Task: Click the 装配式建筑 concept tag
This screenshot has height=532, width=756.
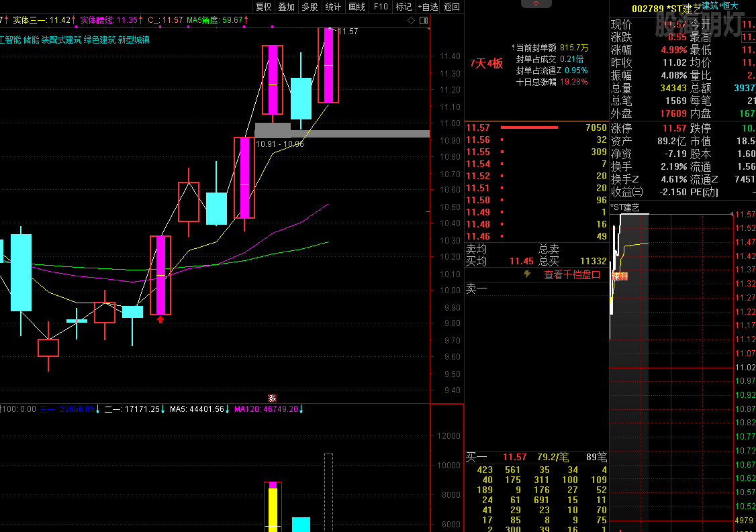Action: (60, 40)
